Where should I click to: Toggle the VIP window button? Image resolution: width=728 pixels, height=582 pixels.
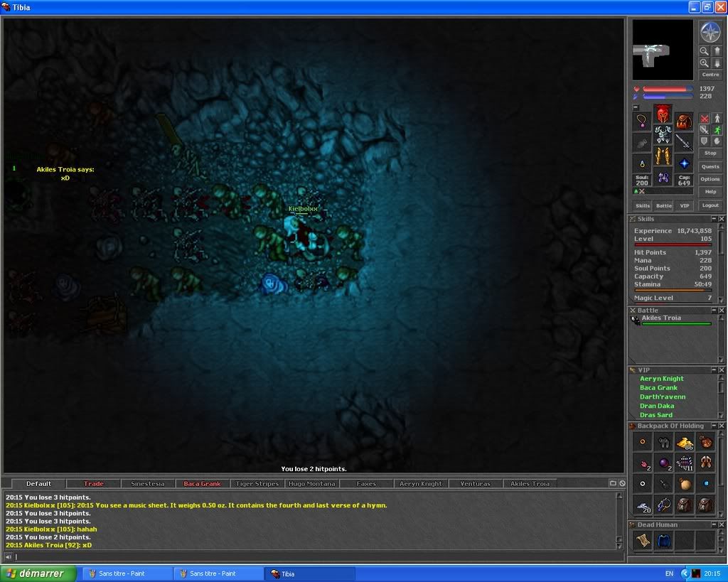(x=685, y=205)
